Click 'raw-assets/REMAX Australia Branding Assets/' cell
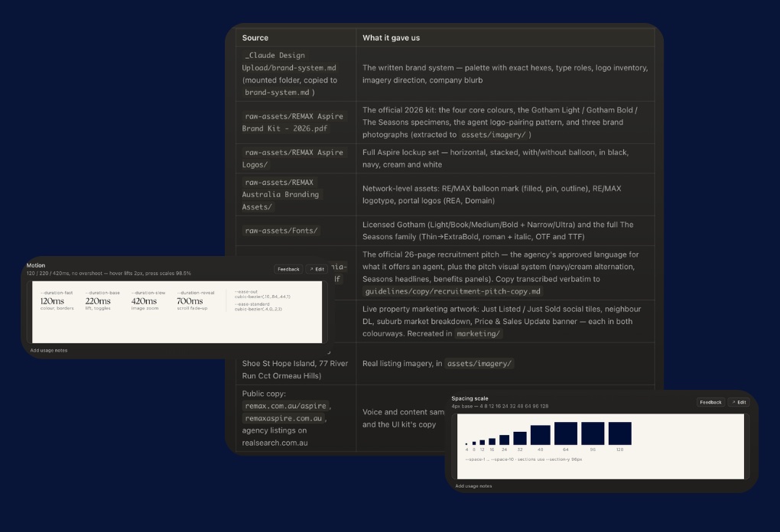The image size is (780, 532). pos(295,194)
